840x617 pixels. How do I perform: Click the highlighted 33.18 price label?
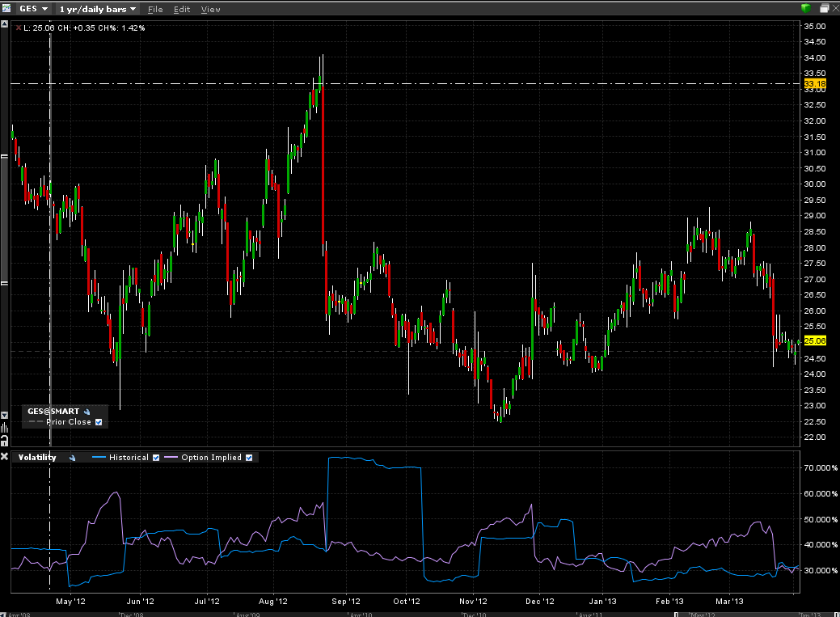coord(815,83)
